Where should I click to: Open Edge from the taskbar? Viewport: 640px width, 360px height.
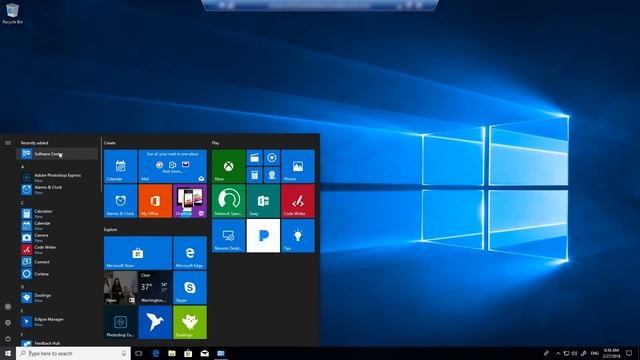tap(156, 353)
